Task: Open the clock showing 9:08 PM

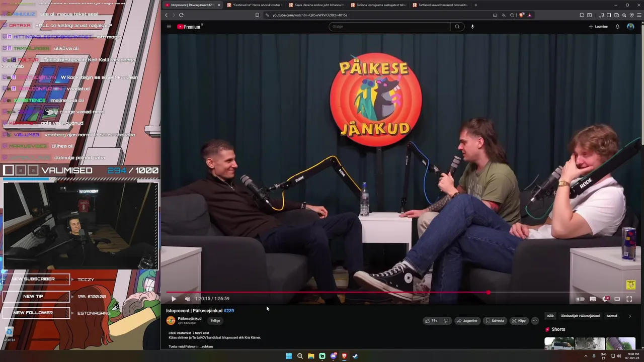Action: click(x=633, y=356)
